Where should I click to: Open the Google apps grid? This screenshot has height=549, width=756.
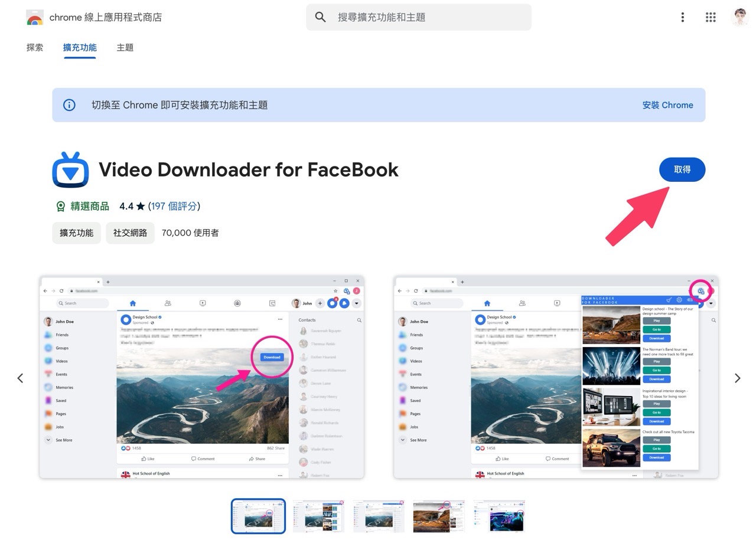click(x=711, y=17)
